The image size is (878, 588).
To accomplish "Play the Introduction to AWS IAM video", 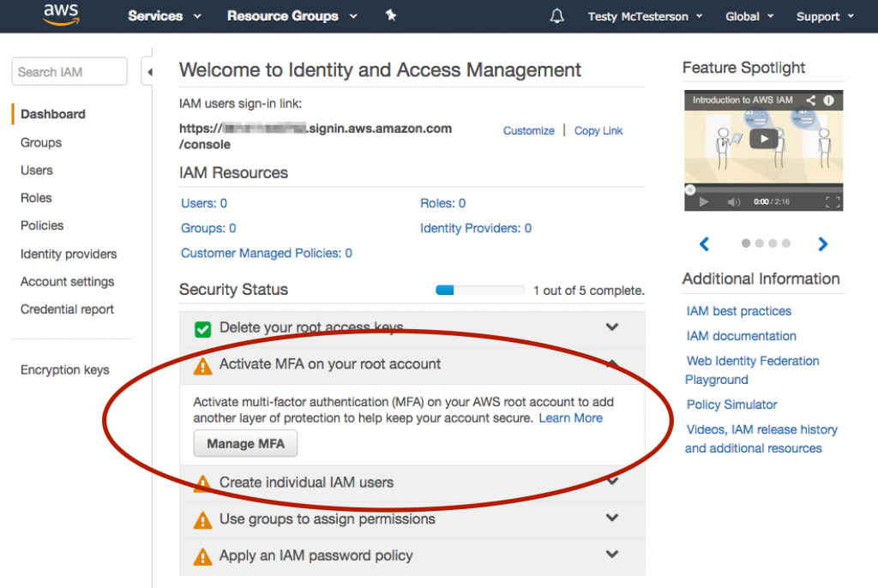I will 764,139.
